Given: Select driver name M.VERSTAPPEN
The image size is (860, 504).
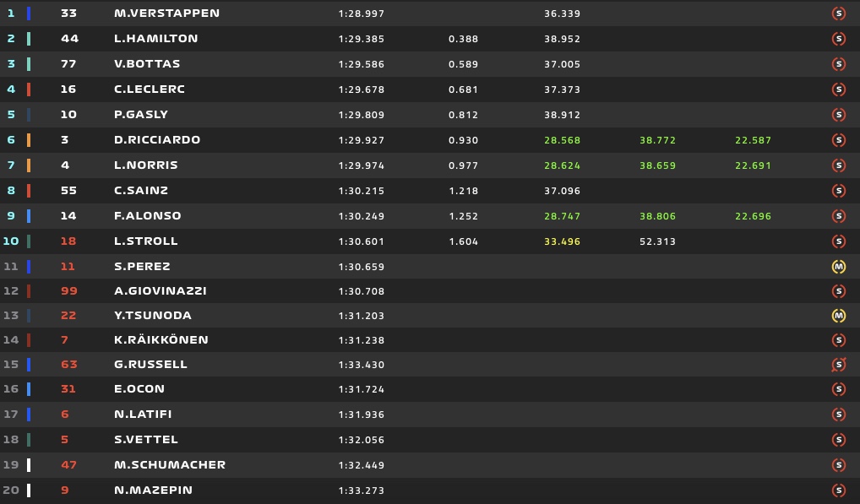Looking at the screenshot, I should tap(166, 14).
